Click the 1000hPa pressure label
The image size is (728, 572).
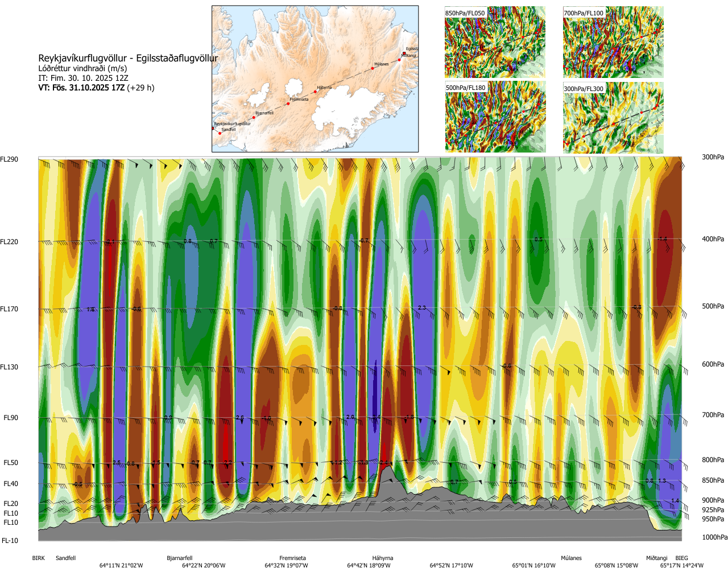(715, 537)
